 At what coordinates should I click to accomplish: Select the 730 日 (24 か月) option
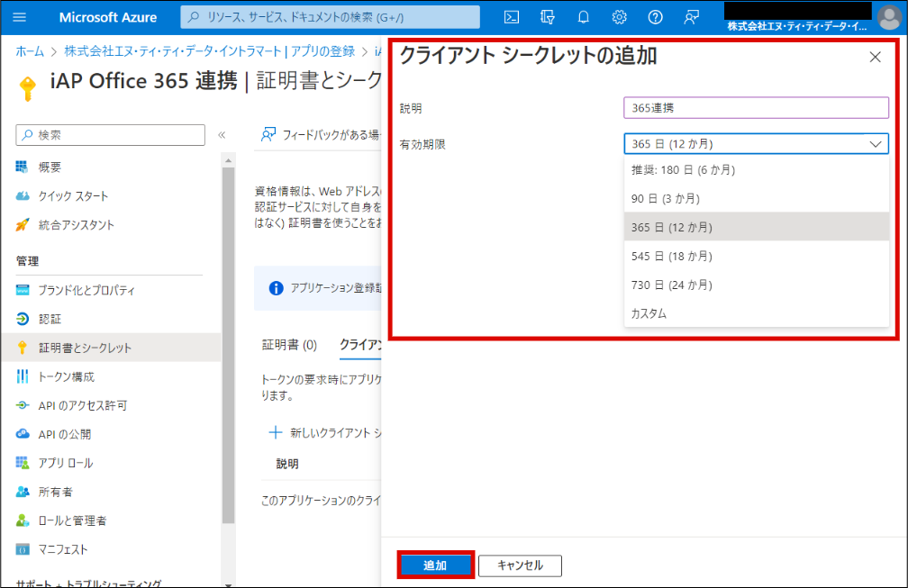672,285
